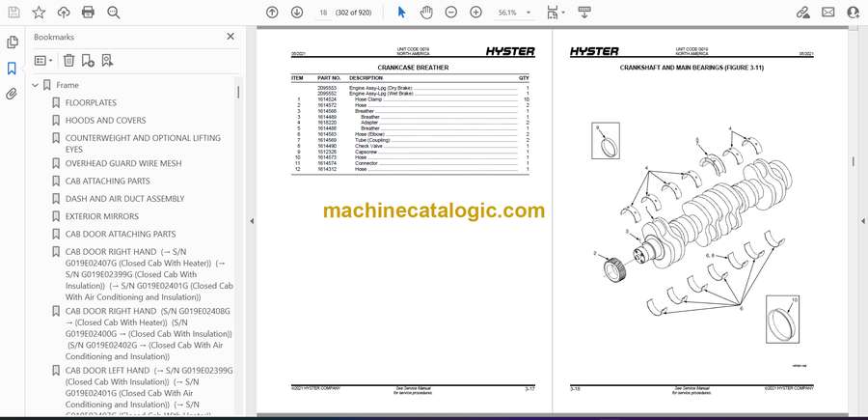Select the Frame bookmark
Viewport: 868px width, 420px height.
(x=67, y=85)
